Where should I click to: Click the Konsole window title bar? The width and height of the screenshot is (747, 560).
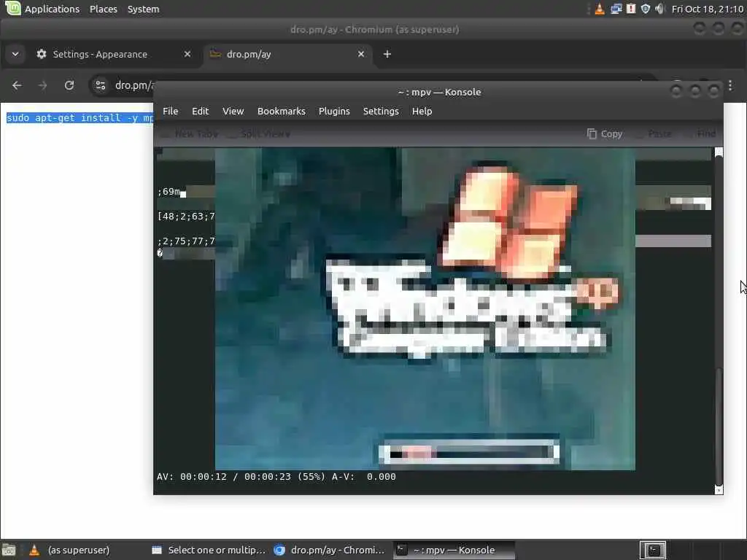(x=439, y=92)
